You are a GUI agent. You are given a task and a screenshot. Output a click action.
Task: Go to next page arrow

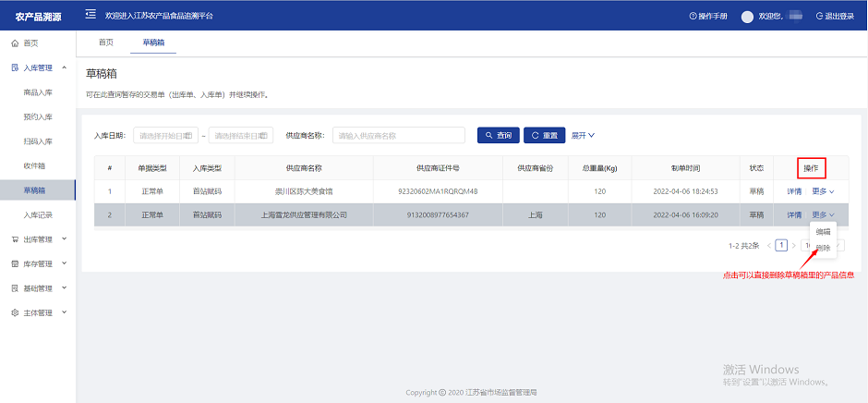click(794, 246)
